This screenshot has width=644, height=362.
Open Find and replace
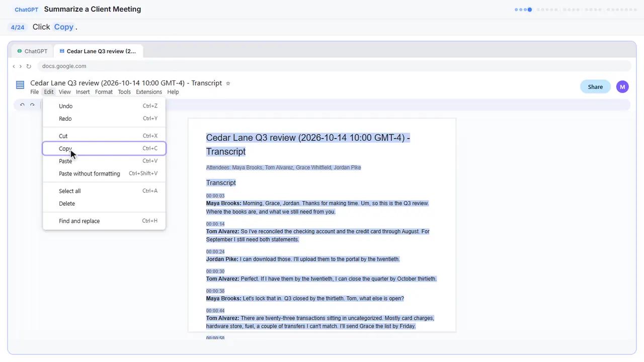[x=104, y=221]
